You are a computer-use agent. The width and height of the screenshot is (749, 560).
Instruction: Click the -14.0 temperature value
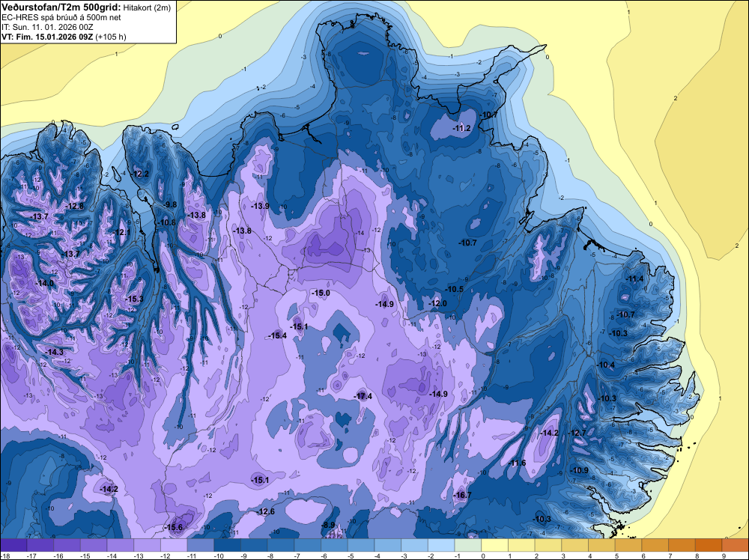[45, 283]
